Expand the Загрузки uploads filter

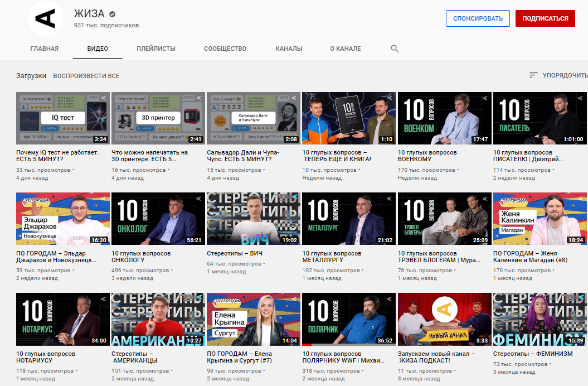[31, 76]
